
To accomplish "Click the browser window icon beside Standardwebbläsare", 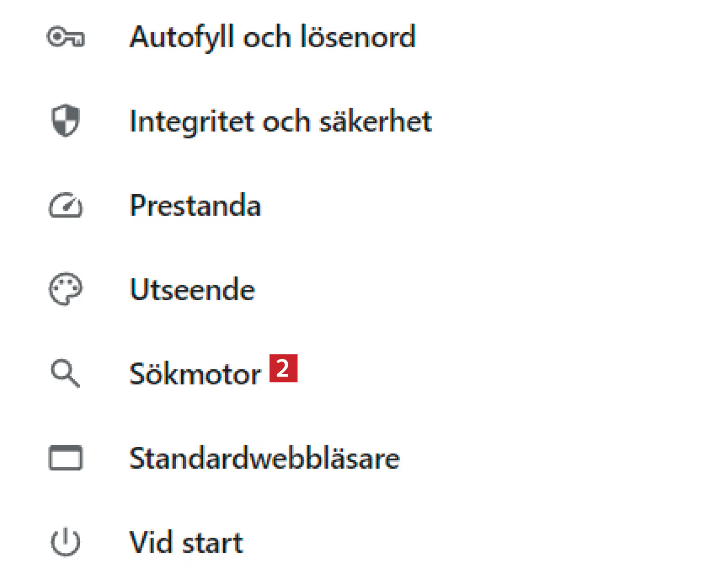I will (x=65, y=458).
